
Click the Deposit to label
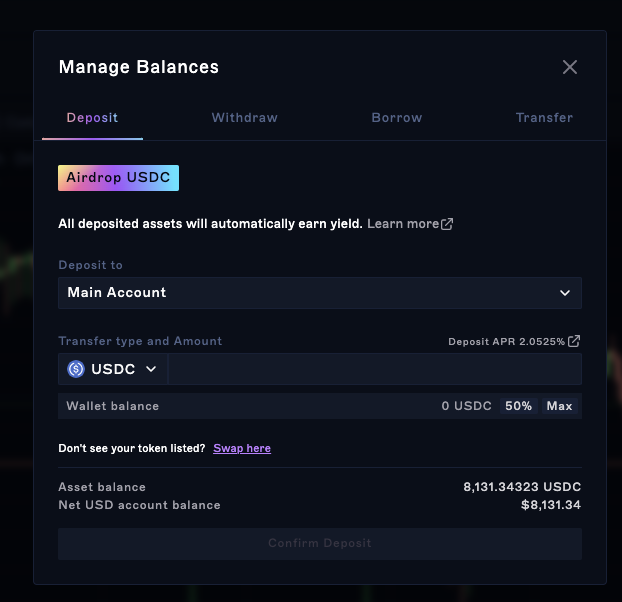coord(90,265)
